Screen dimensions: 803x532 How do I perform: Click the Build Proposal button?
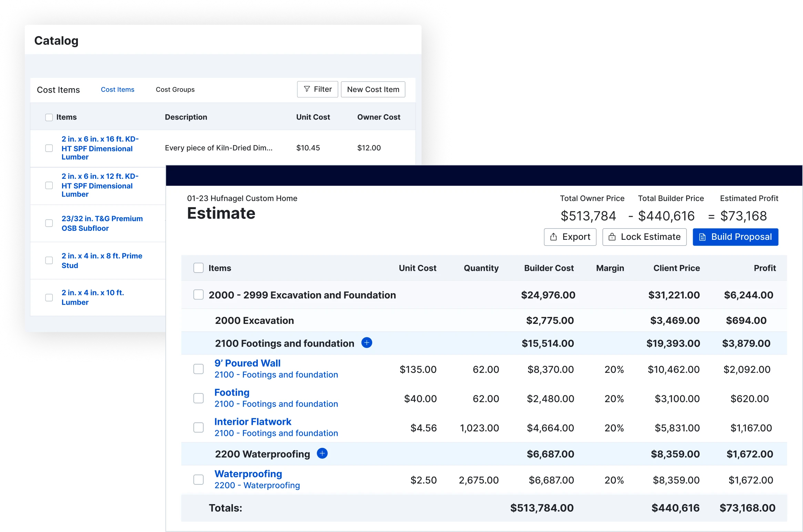coord(735,237)
